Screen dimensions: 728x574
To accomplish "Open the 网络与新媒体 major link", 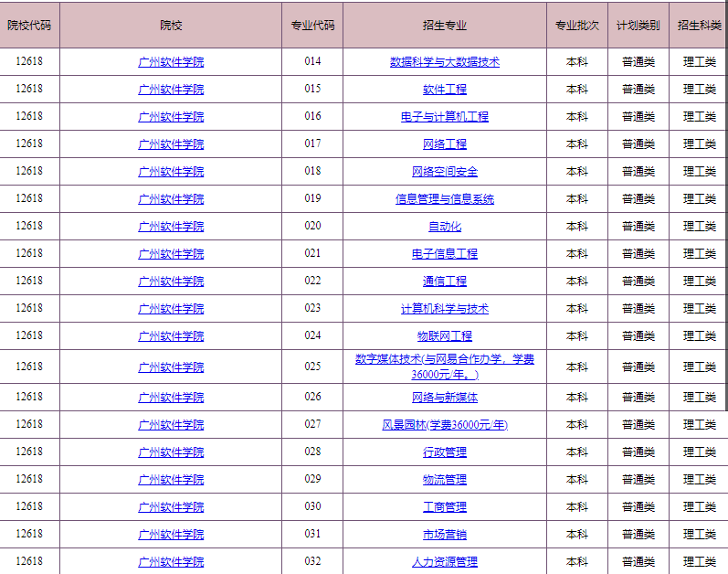I will pos(444,397).
